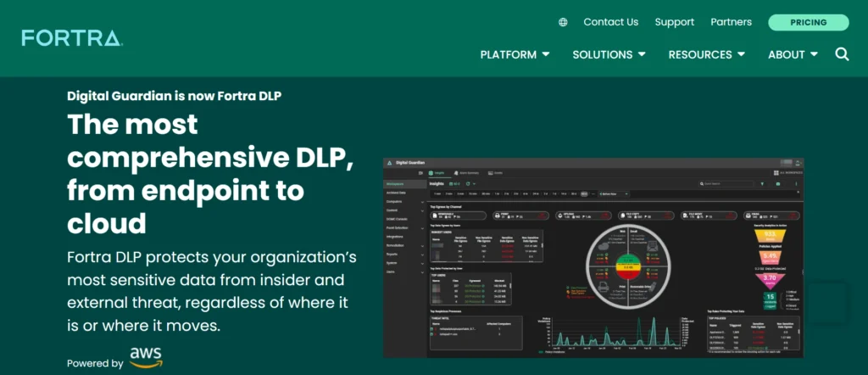Expand the System chevron in dashboard sidebar
Viewport: 868px width, 375px height.
click(422, 264)
